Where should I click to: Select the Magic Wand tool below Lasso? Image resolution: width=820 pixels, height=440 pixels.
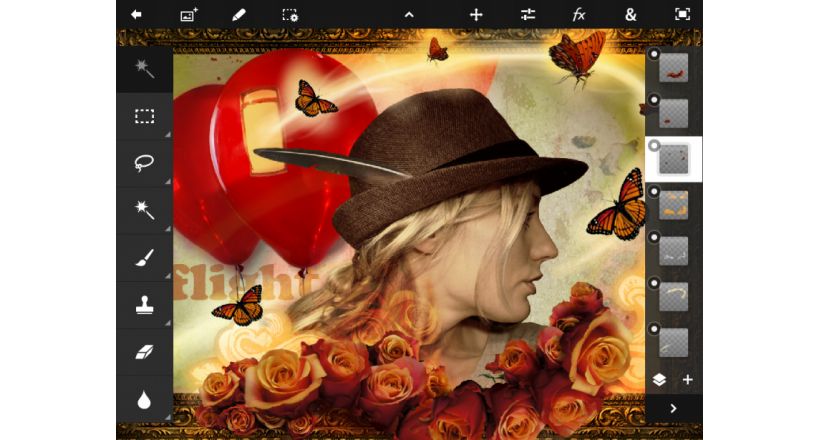pyautogui.click(x=144, y=210)
